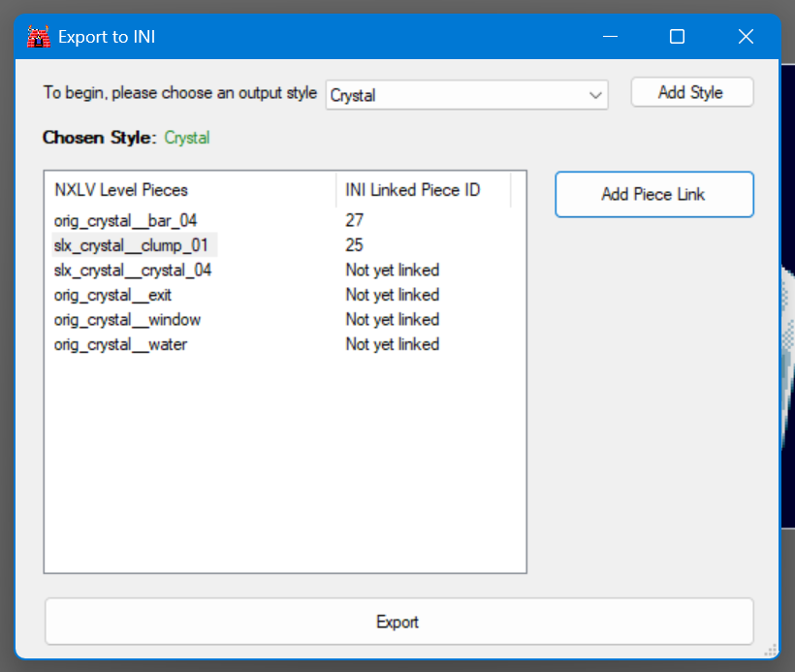The height and width of the screenshot is (672, 795).
Task: Click the NXLV Level Pieces column header
Action: point(121,190)
